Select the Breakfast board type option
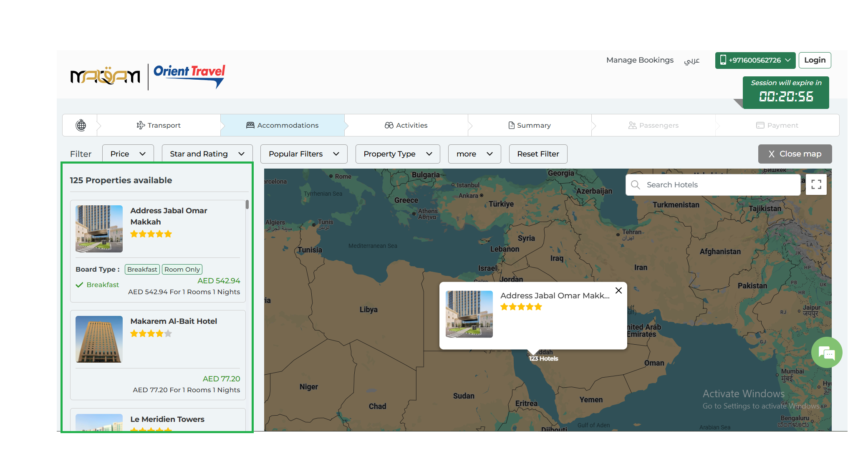This screenshot has height=449, width=868. coord(142,270)
